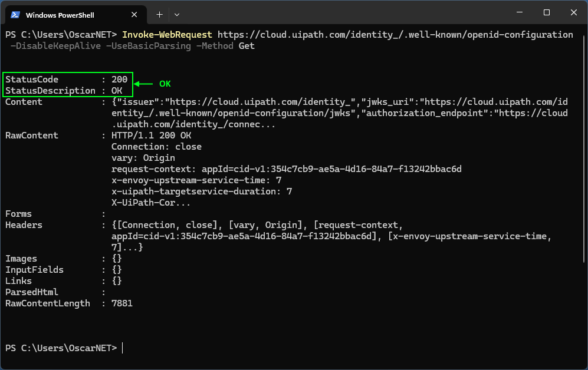The image size is (588, 370).
Task: Click the StatusCode label
Action: [x=32, y=80]
